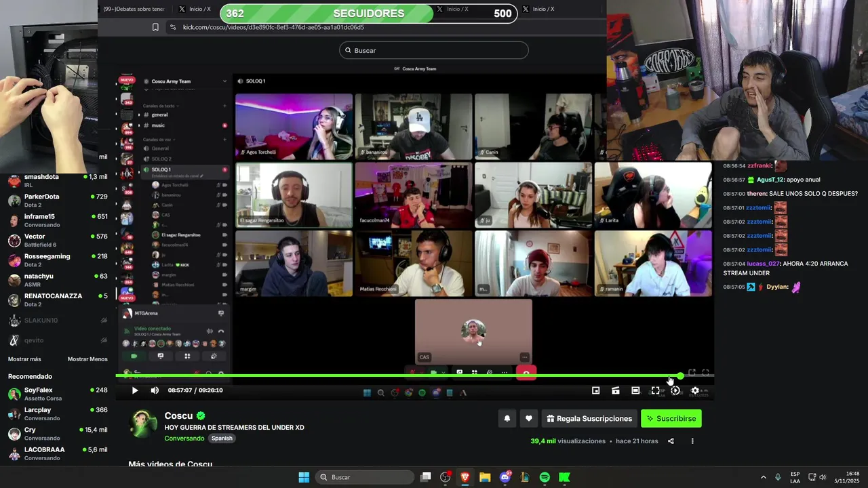868x488 pixels.
Task: Click Windows taskbar Buscar search box
Action: 366,477
